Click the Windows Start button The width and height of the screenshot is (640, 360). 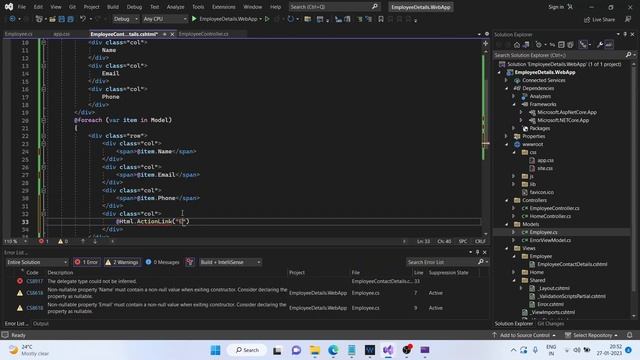pyautogui.click(x=216, y=350)
